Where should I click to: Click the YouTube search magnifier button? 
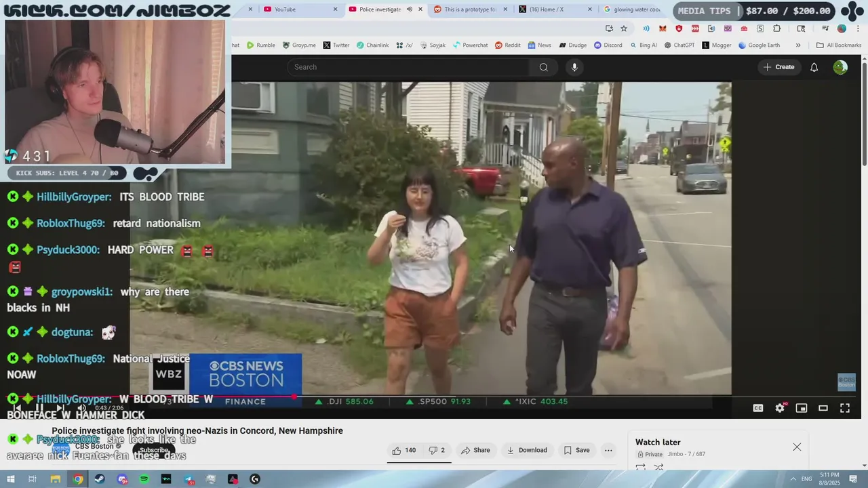pos(543,67)
